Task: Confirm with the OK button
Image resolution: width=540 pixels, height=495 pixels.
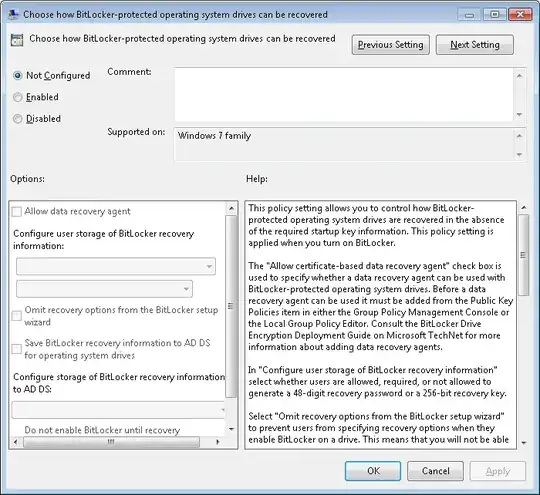Action: [x=373, y=471]
